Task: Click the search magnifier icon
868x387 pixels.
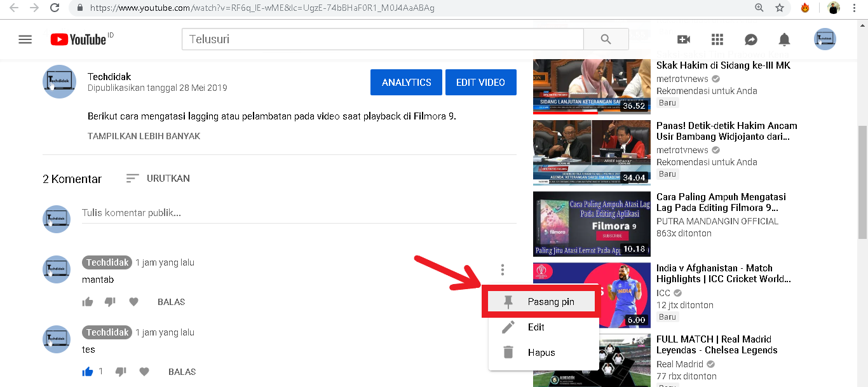Action: point(605,39)
